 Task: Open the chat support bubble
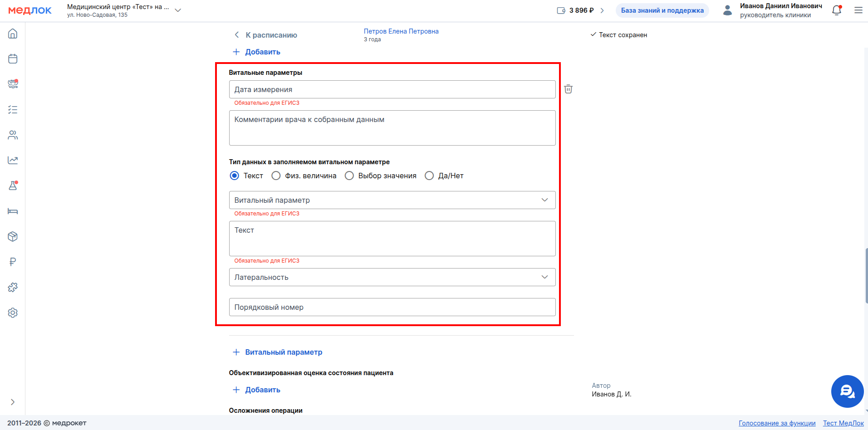click(x=847, y=391)
